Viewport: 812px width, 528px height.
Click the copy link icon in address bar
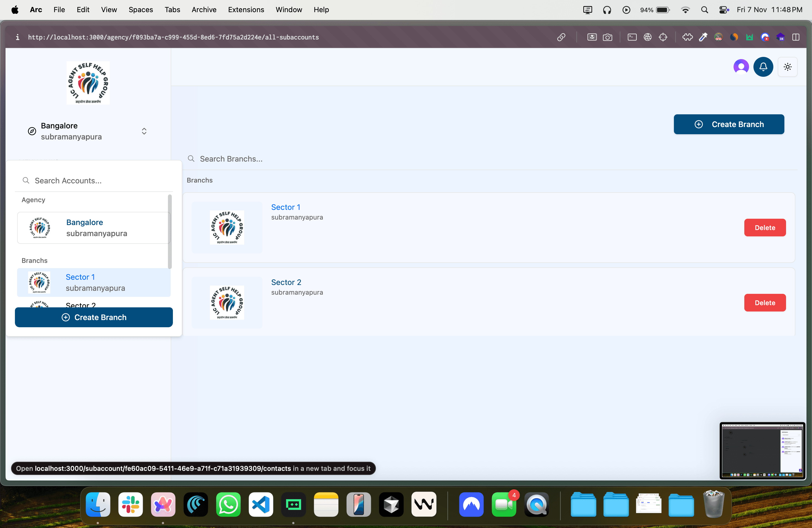(561, 37)
